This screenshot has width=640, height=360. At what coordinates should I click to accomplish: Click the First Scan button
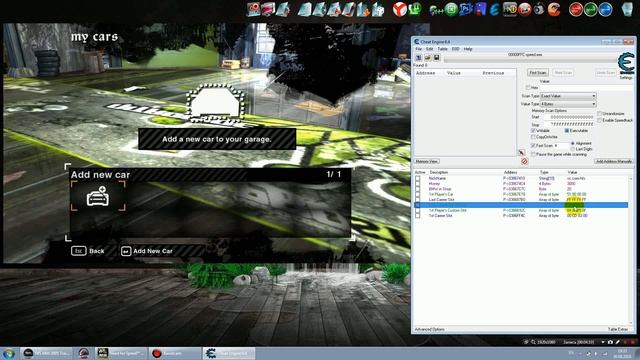(x=538, y=73)
